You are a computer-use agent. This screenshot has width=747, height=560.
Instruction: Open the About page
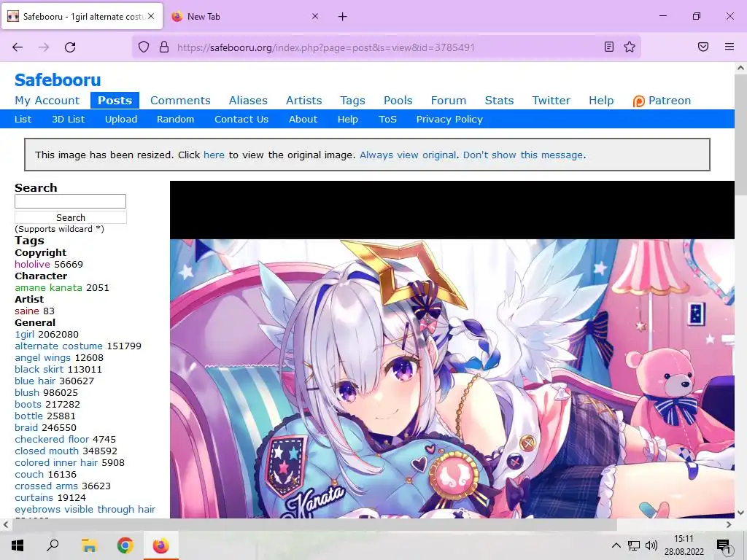coord(303,120)
